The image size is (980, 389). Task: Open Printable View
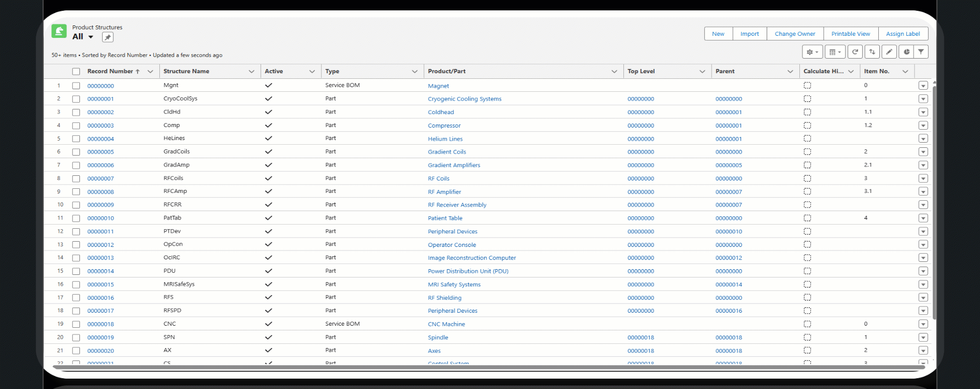(x=851, y=34)
